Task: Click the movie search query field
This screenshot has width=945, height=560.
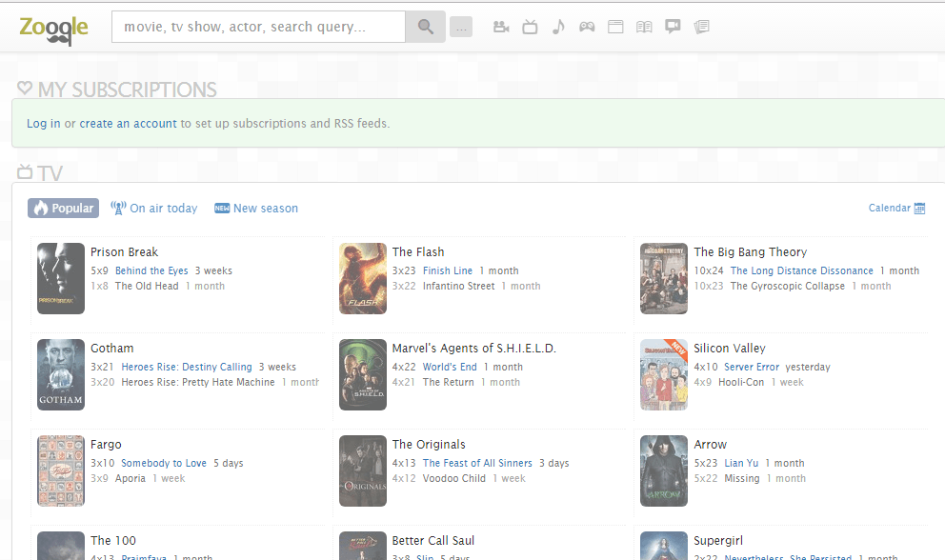Action: [258, 27]
